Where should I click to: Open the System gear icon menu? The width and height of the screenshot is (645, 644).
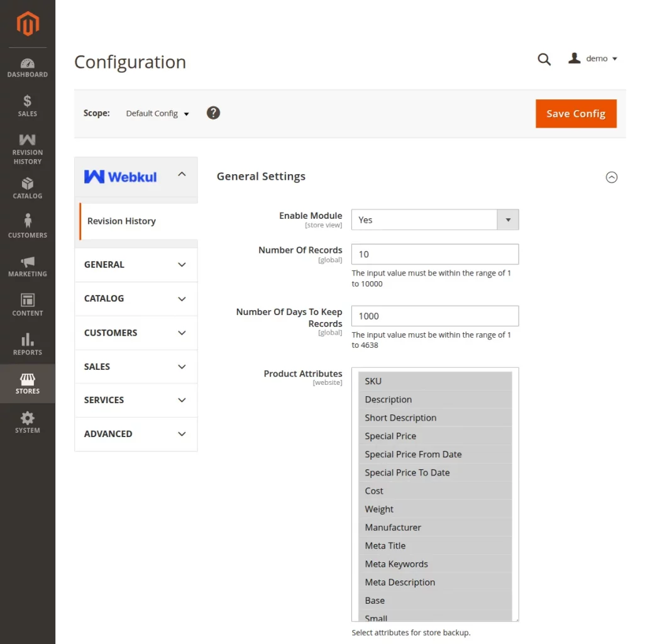tap(28, 423)
